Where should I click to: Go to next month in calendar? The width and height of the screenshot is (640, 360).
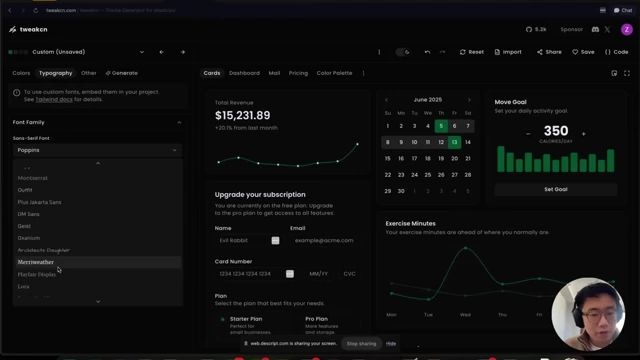click(469, 100)
